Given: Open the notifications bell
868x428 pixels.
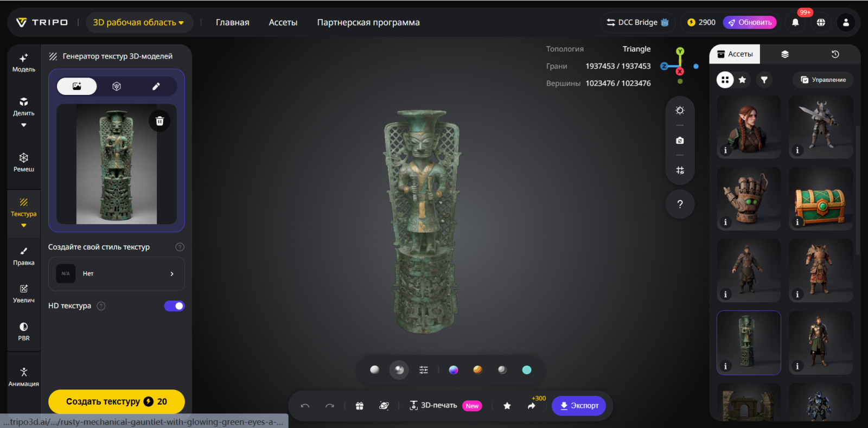Looking at the screenshot, I should point(795,22).
